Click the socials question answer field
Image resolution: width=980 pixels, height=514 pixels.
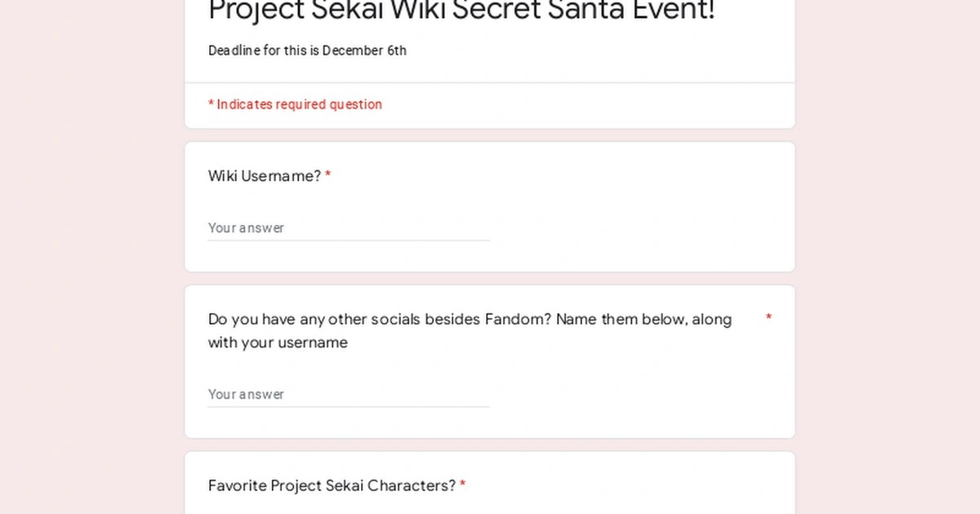[x=349, y=395]
